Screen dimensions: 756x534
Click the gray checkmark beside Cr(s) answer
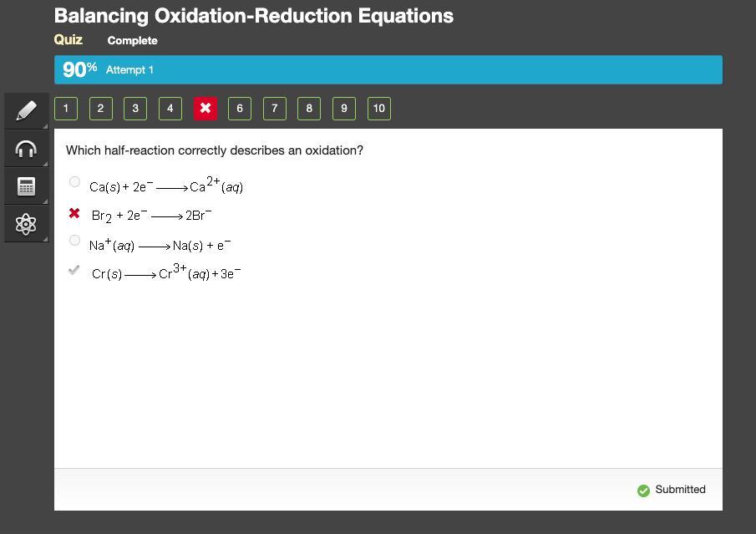point(74,270)
